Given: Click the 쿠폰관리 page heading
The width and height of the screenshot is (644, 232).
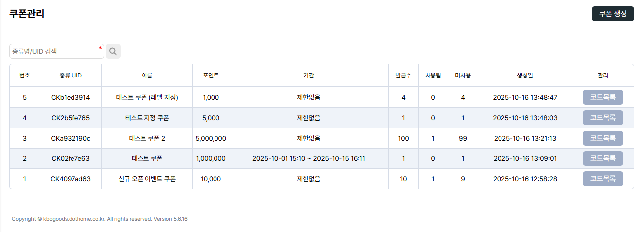Looking at the screenshot, I should click(27, 14).
